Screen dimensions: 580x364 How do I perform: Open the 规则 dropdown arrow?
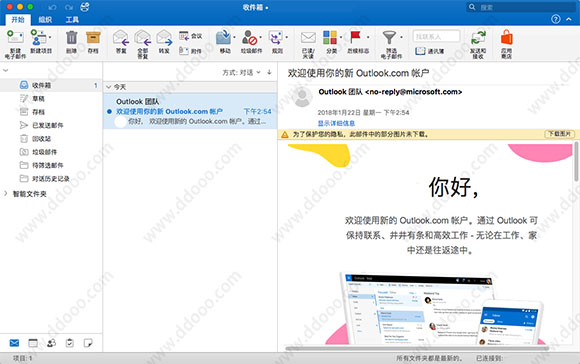[x=287, y=37]
